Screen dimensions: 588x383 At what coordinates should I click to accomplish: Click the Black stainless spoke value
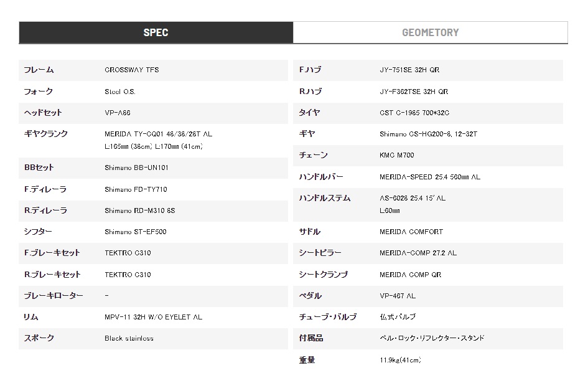(x=129, y=338)
